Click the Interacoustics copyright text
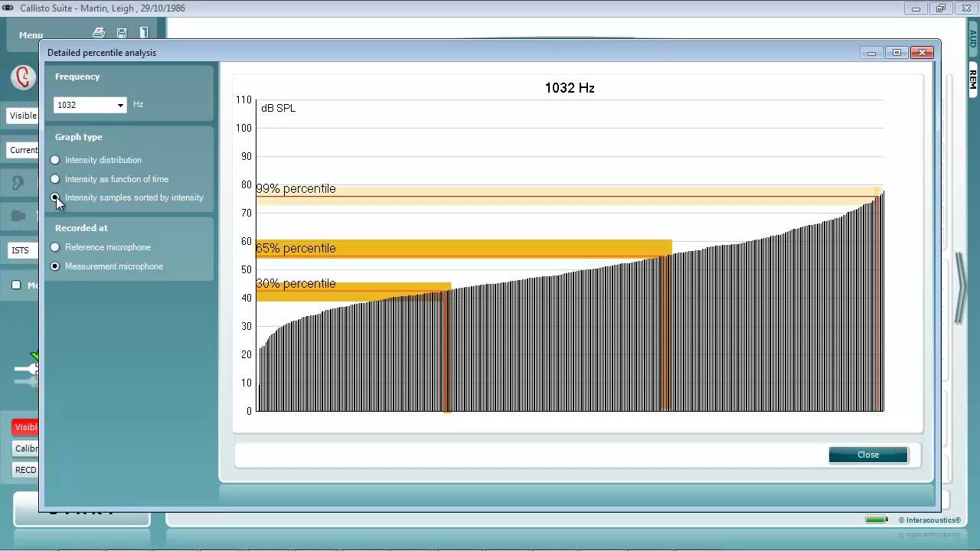Viewport: 980px width, 551px height. (x=929, y=520)
